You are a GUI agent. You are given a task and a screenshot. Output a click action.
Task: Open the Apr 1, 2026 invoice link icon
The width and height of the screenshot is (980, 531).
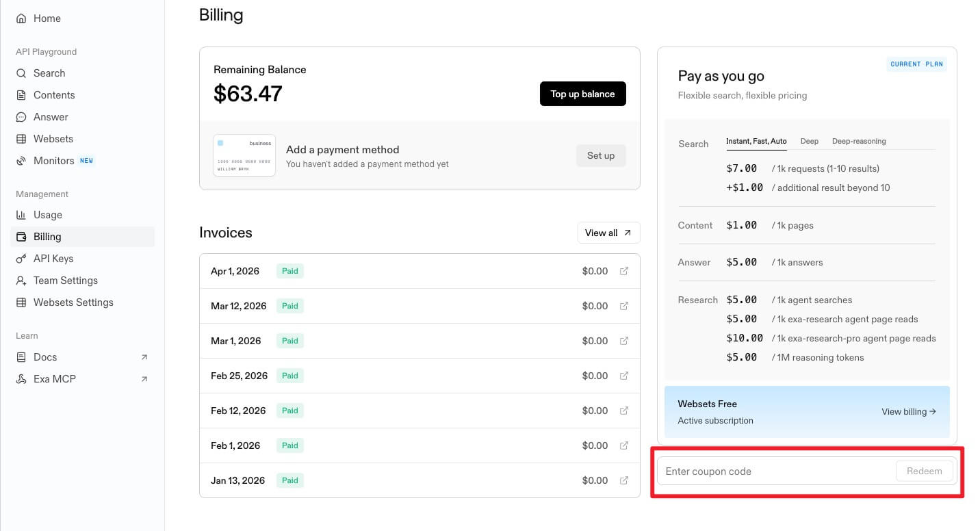click(624, 271)
